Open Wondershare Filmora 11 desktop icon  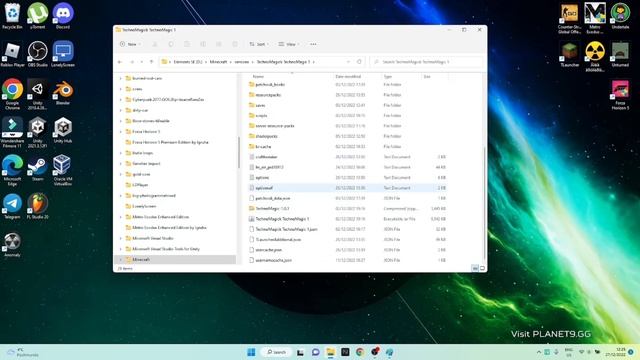click(x=12, y=132)
